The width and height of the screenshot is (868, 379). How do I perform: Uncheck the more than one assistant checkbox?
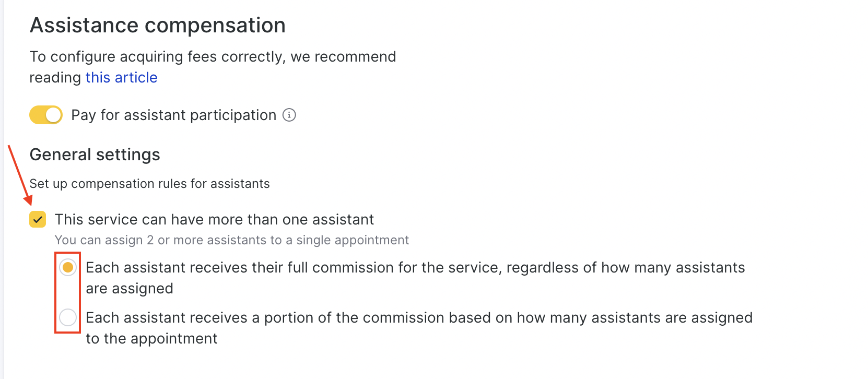pyautogui.click(x=38, y=219)
